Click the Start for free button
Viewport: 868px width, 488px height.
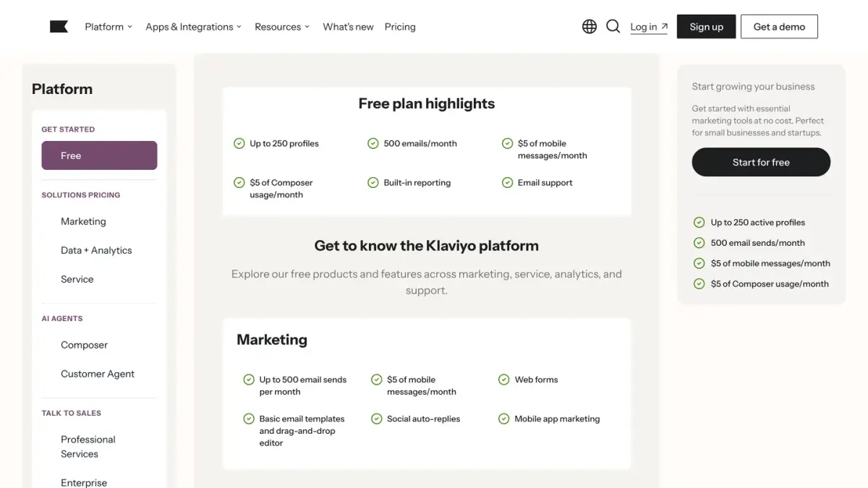761,162
